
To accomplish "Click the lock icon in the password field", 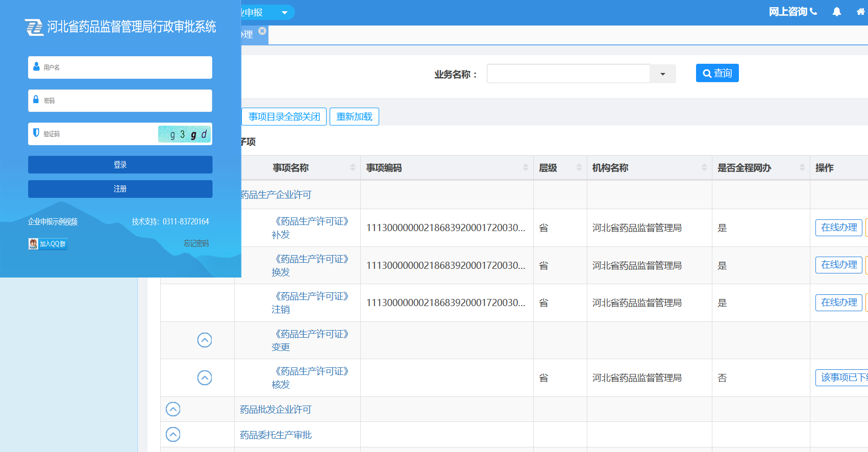I will [36, 99].
